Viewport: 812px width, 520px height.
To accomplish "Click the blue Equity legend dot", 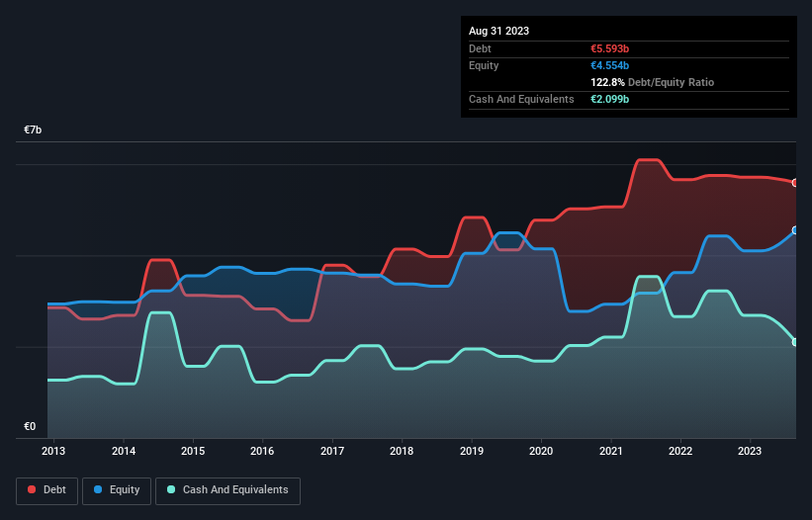I will [x=98, y=489].
